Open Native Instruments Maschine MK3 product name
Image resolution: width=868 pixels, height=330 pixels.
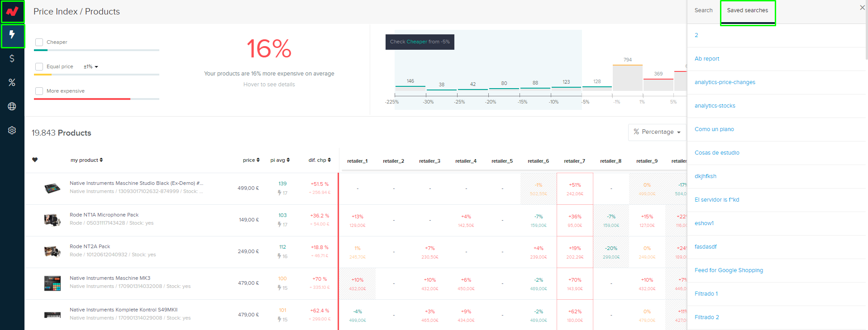pyautogui.click(x=110, y=278)
